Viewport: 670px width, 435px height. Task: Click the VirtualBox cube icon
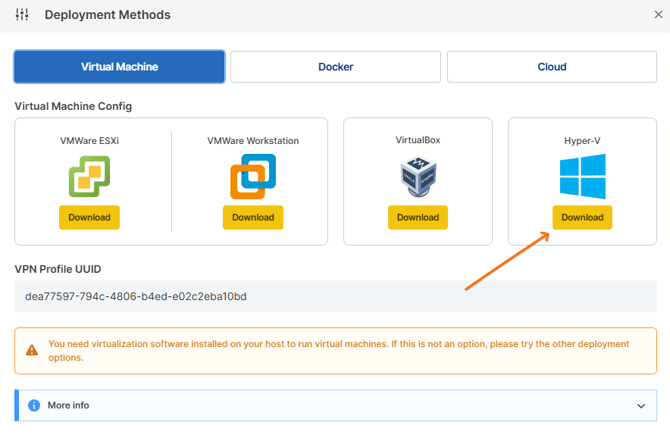pyautogui.click(x=418, y=176)
